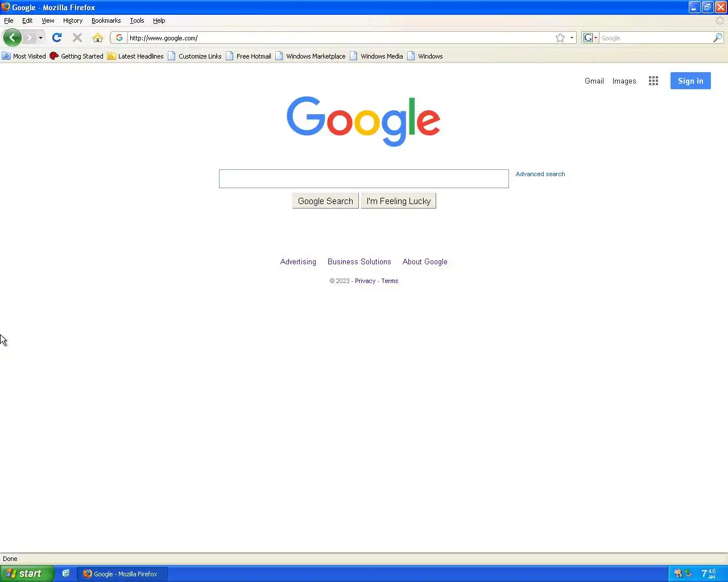Screen dimensions: 728x582
Task: Click inside the URL address bar
Action: 340,38
